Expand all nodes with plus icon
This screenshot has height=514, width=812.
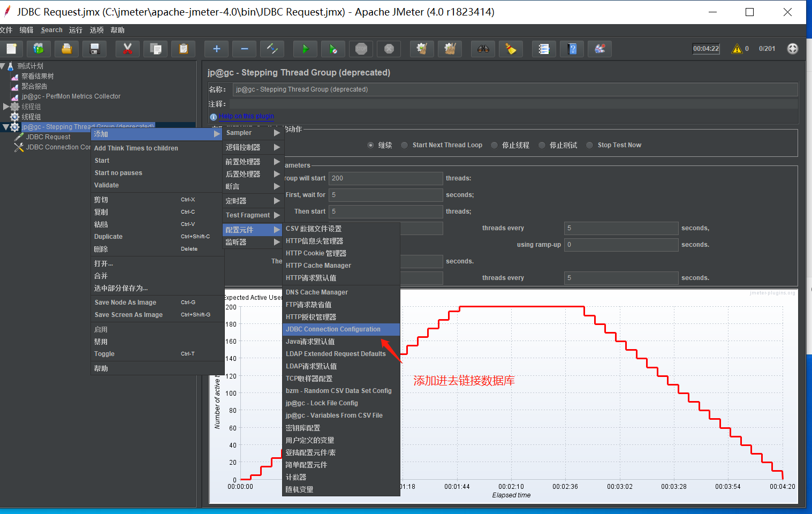coord(216,49)
